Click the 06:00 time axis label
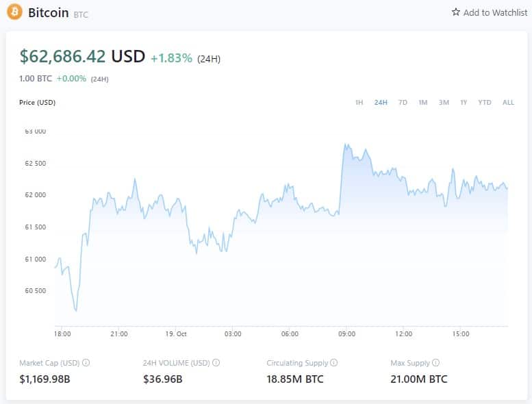The image size is (532, 404). point(290,333)
